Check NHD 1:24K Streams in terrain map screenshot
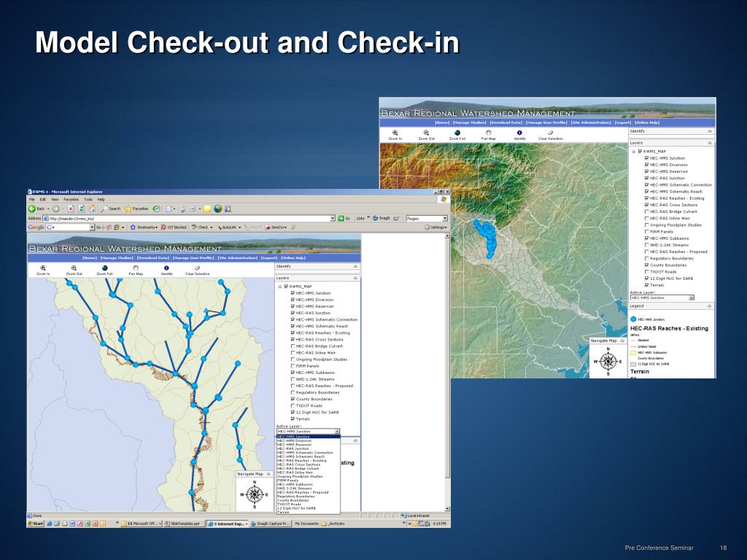This screenshot has height=560, width=747. (646, 245)
